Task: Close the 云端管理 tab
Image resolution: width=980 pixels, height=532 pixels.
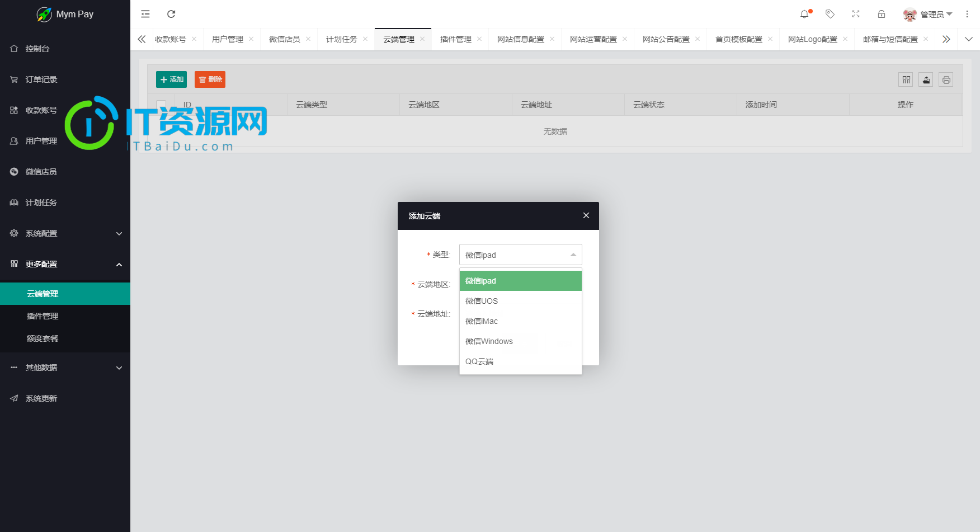Action: [422, 39]
